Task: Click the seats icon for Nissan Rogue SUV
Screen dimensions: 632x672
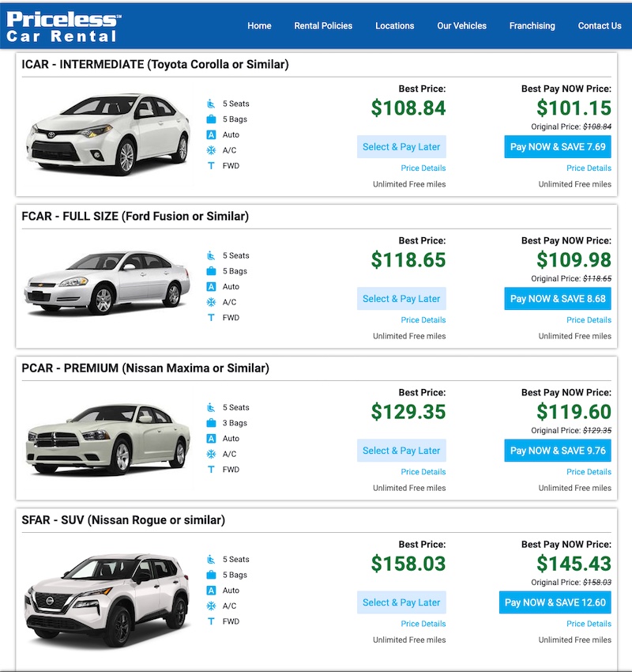Action: click(211, 559)
